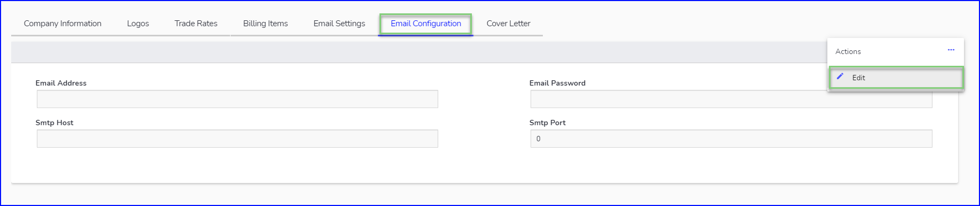Viewport: 980px width, 206px height.
Task: Go to the Trade Rates tab
Action: click(196, 24)
